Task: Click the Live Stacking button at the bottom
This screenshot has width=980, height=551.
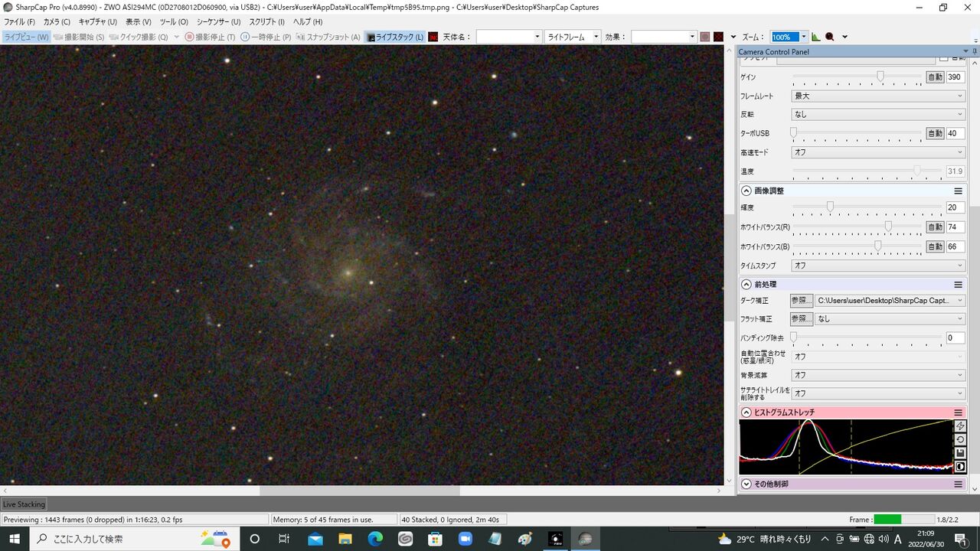Action: [x=24, y=504]
